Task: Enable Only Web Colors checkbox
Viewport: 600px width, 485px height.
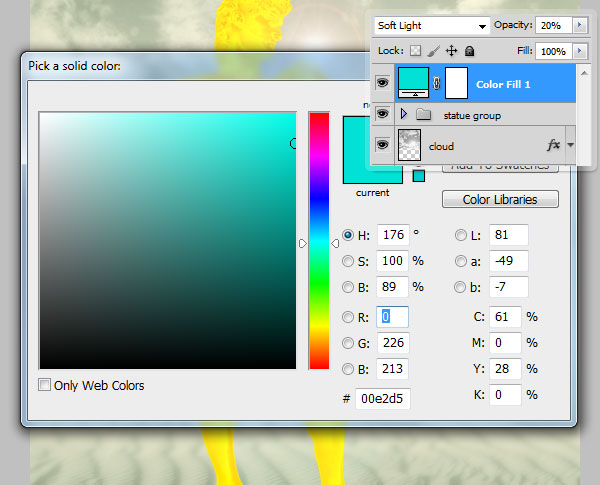Action: pyautogui.click(x=44, y=385)
